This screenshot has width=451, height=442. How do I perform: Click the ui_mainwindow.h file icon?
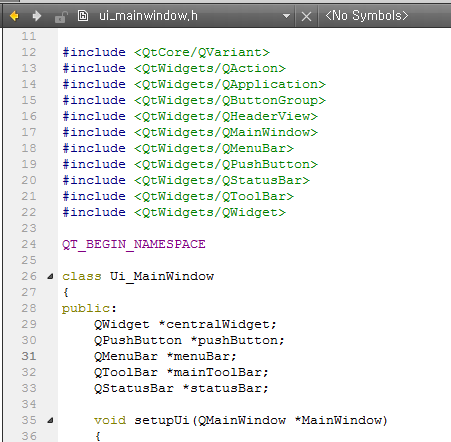[x=83, y=16]
